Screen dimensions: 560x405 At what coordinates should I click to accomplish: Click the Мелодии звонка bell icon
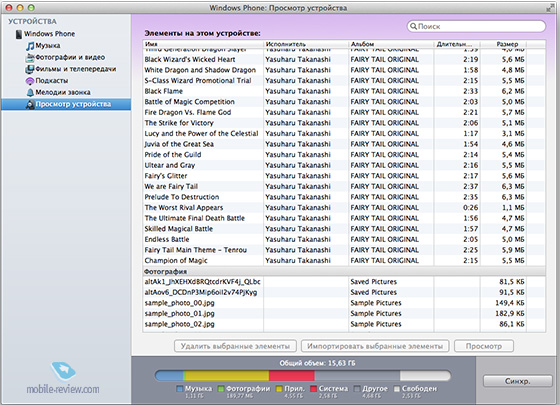click(30, 92)
